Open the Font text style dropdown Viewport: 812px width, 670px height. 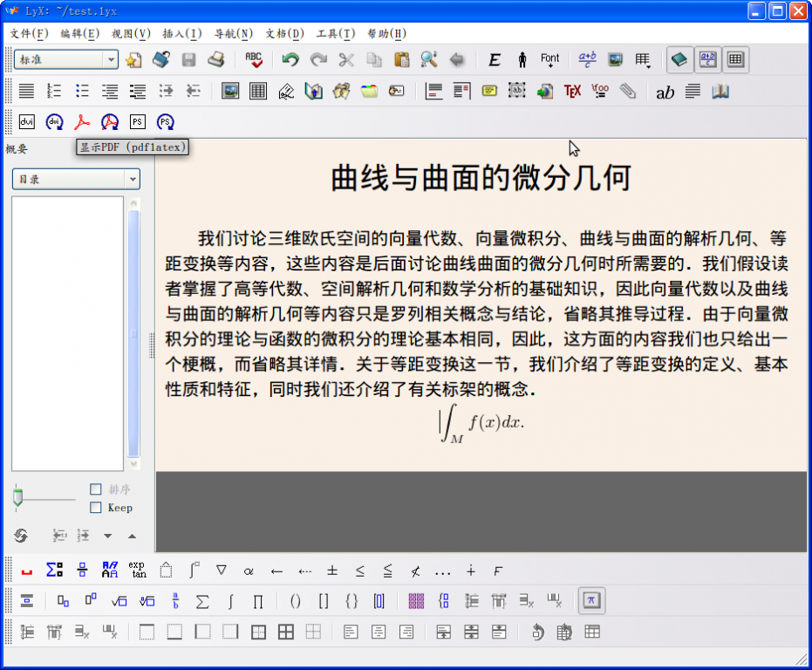[x=549, y=60]
